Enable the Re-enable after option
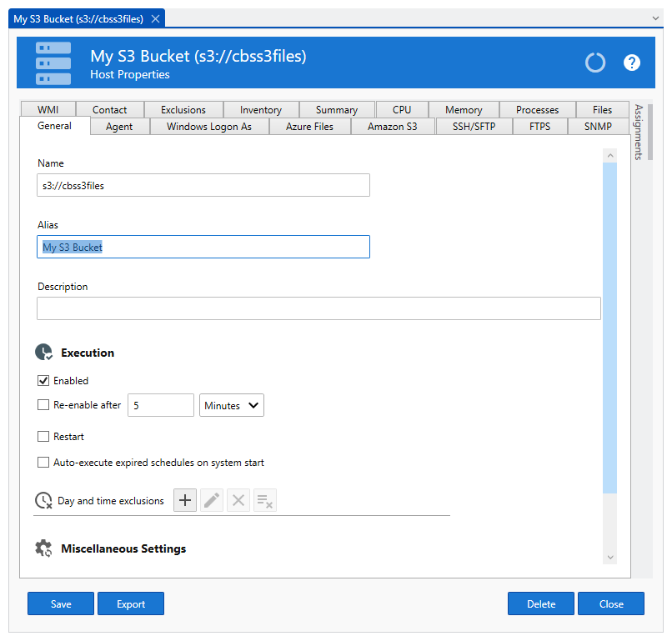Image resolution: width=672 pixels, height=641 pixels. (x=43, y=405)
